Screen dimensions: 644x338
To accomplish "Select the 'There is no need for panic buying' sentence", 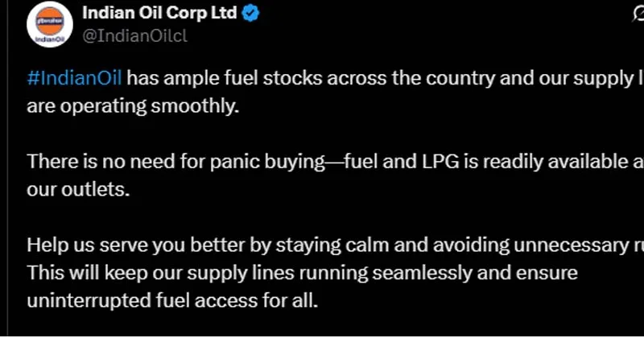I will pyautogui.click(x=175, y=162).
